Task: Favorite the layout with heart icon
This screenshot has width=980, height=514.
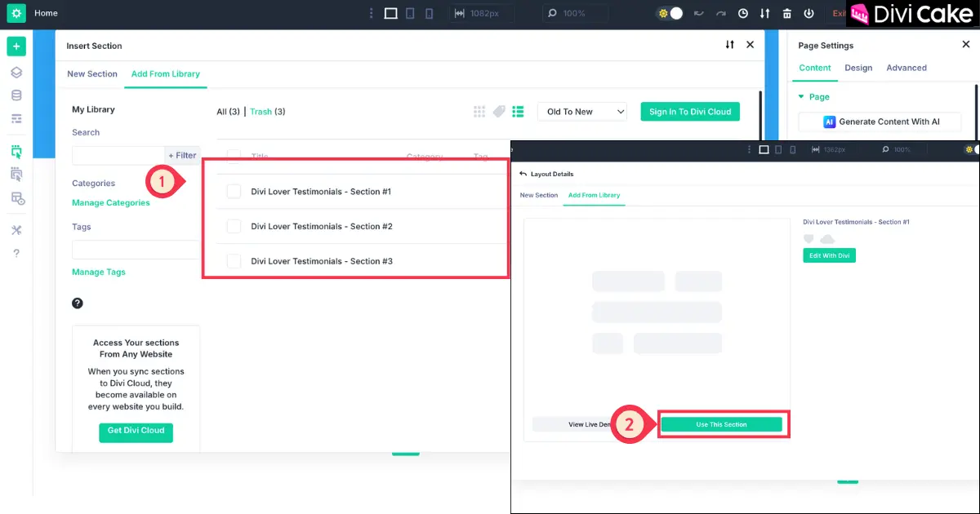Action: tap(808, 239)
